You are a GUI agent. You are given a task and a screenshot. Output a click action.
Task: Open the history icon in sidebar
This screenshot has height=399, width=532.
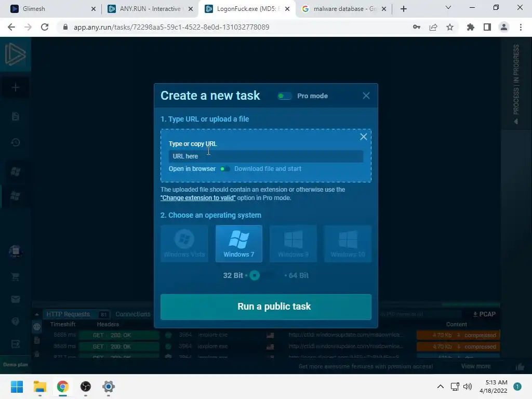tap(15, 142)
